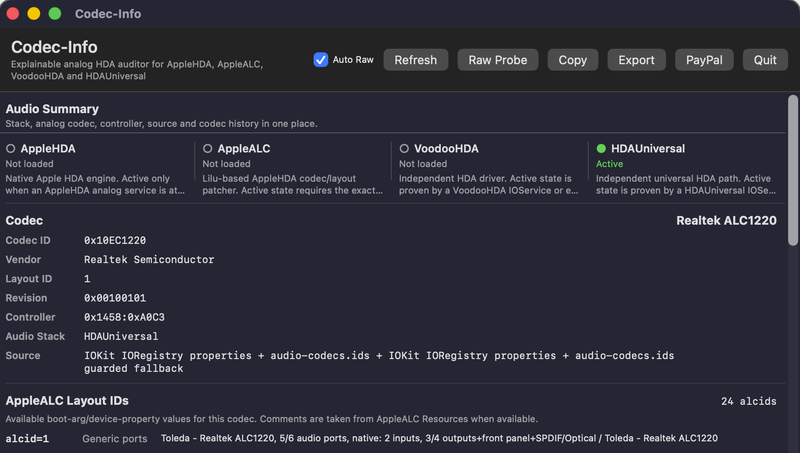The image size is (800, 453).
Task: Click the Audio Summary heading
Action: point(52,109)
